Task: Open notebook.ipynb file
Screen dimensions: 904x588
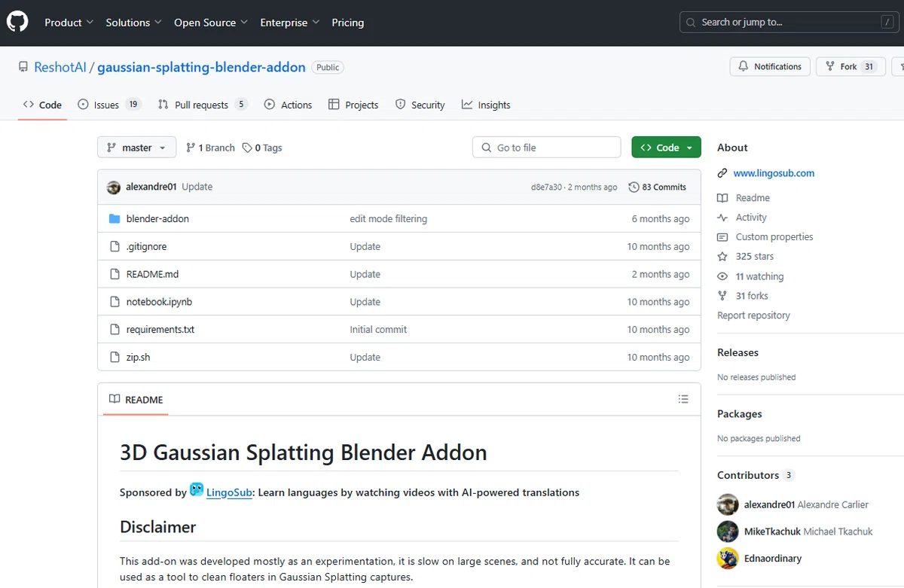Action: pos(159,301)
